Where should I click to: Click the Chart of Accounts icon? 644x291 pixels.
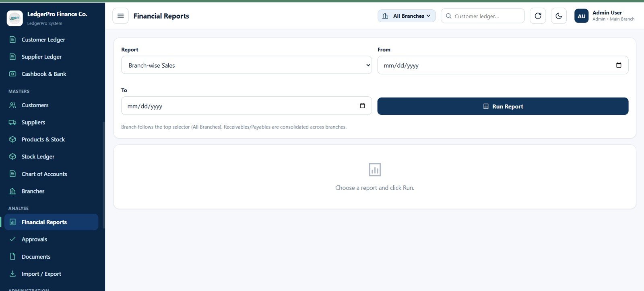[x=13, y=174]
